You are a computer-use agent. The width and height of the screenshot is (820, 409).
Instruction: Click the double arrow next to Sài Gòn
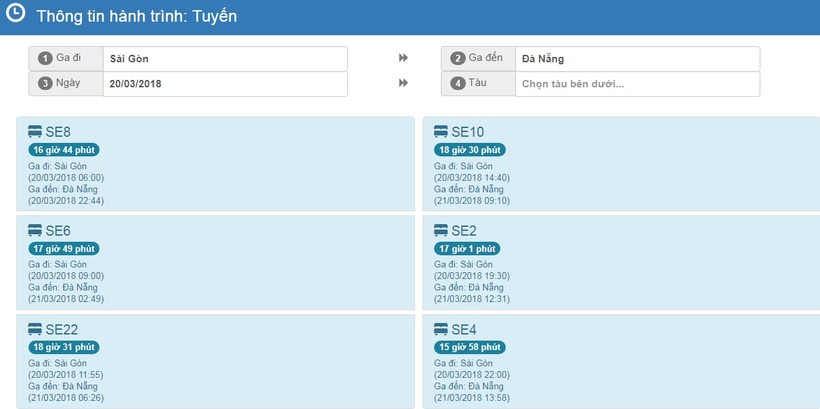403,59
